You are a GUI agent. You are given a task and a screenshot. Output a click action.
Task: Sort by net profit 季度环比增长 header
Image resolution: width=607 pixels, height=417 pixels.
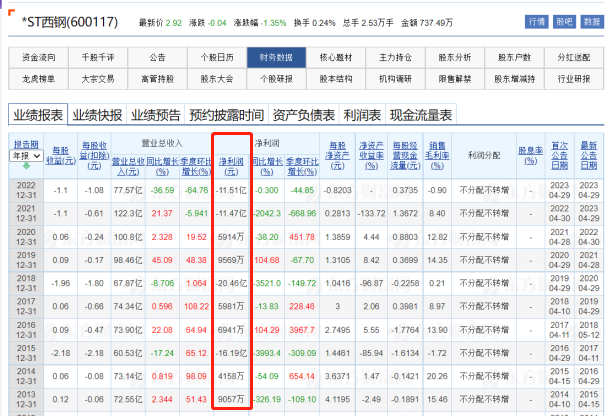[x=302, y=166]
